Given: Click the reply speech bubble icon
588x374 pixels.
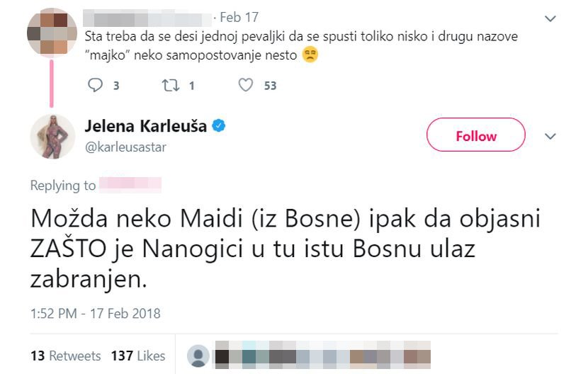Looking at the screenshot, I should (95, 86).
